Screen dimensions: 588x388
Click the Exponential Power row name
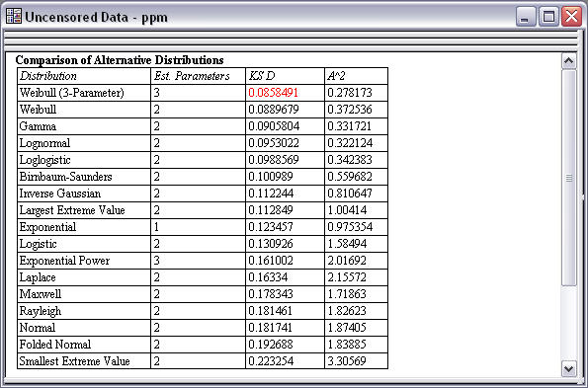(x=64, y=261)
